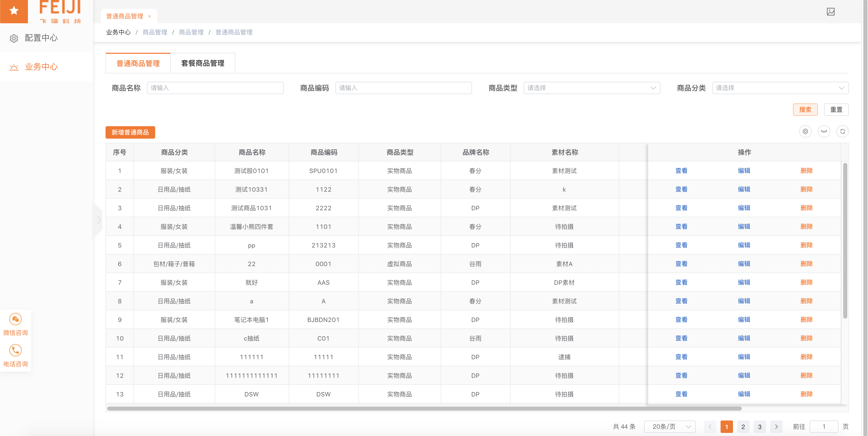This screenshot has height=436, width=868.
Task: Click the horizontal table scrollbar
Action: point(424,408)
